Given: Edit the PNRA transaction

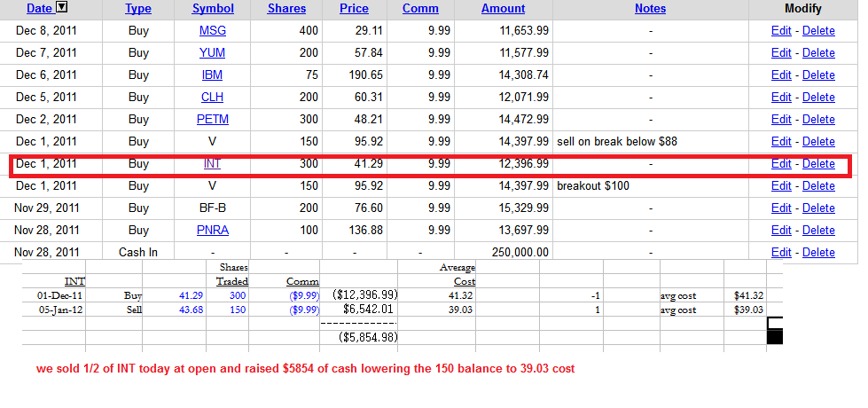Looking at the screenshot, I should (781, 231).
